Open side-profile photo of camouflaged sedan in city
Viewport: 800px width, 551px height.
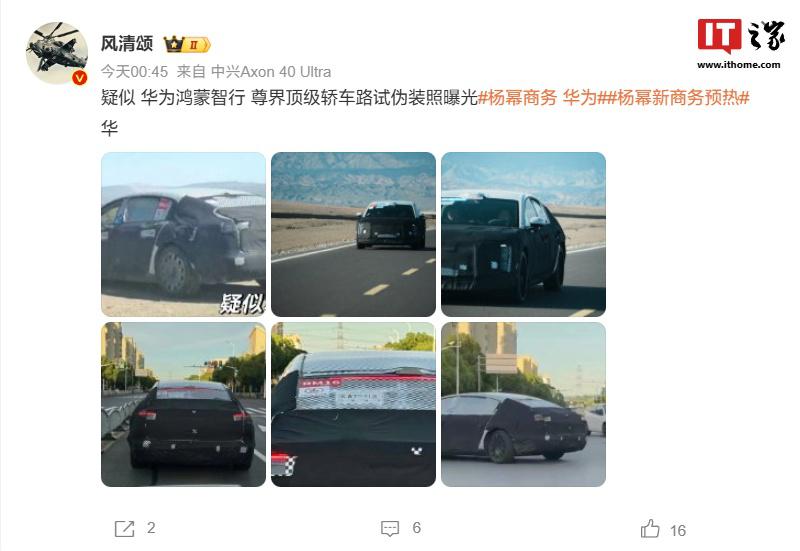(523, 404)
